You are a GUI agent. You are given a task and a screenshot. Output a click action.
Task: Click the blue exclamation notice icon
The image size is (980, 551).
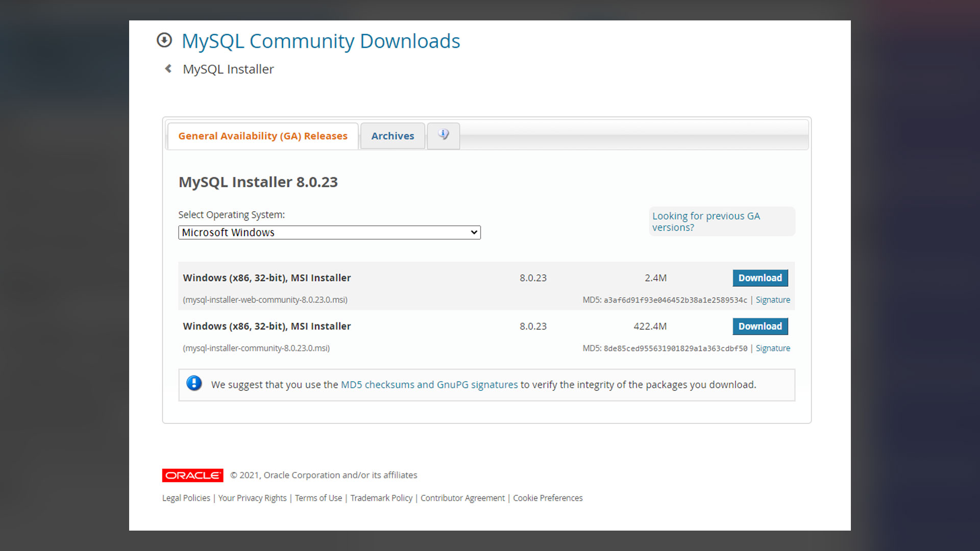[194, 383]
